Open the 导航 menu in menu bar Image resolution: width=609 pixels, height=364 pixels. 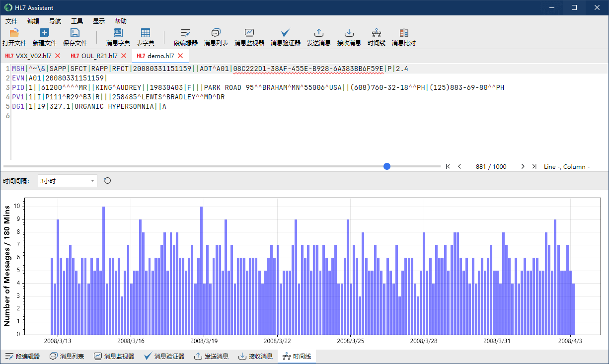[55, 21]
